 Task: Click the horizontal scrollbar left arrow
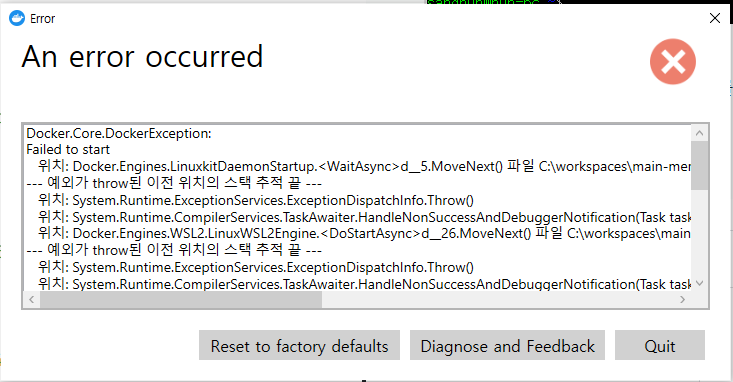(31, 299)
